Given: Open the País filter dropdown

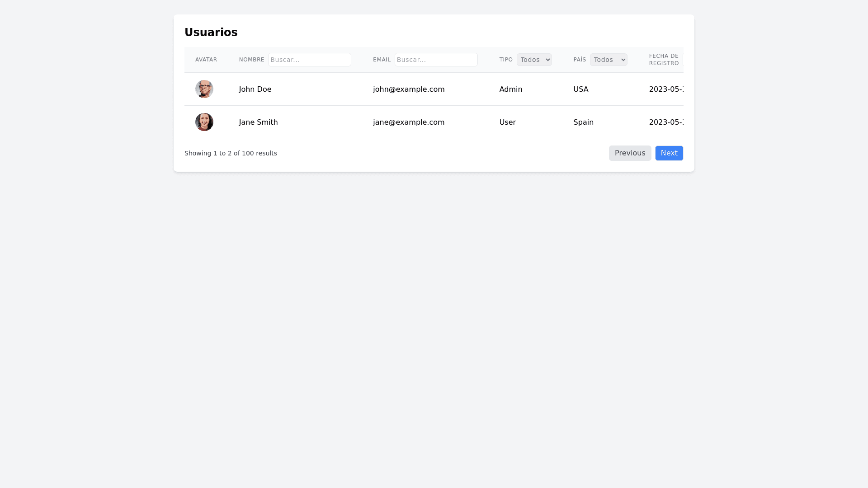Looking at the screenshot, I should [608, 60].
